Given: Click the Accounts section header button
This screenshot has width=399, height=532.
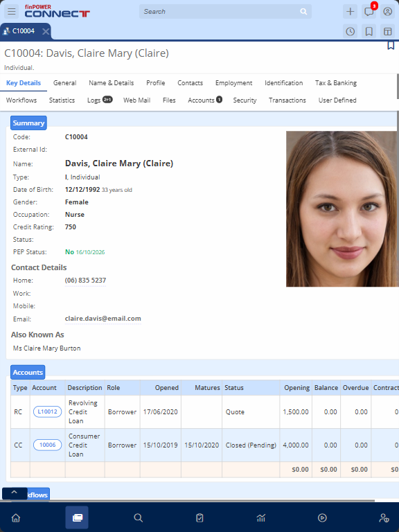Looking at the screenshot, I should [28, 372].
